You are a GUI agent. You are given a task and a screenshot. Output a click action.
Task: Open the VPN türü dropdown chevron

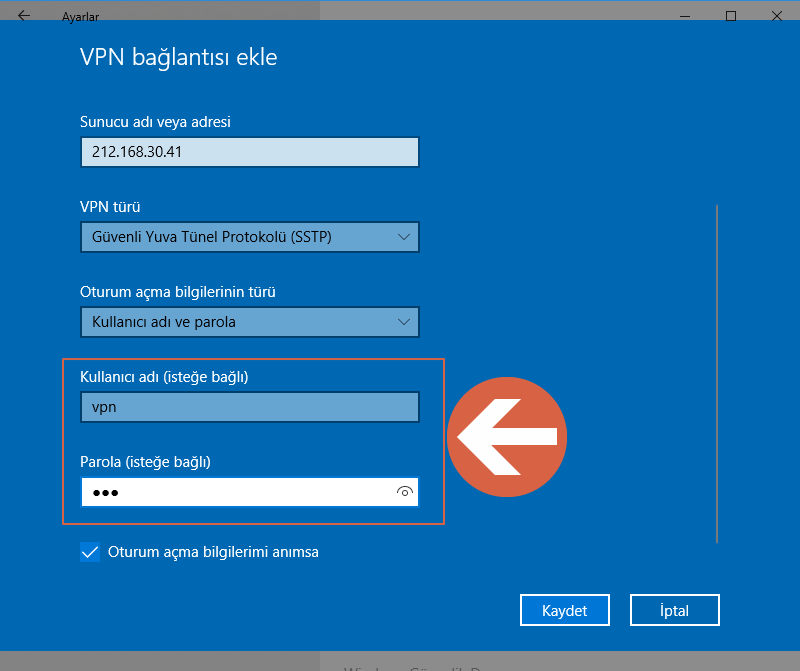pos(404,237)
